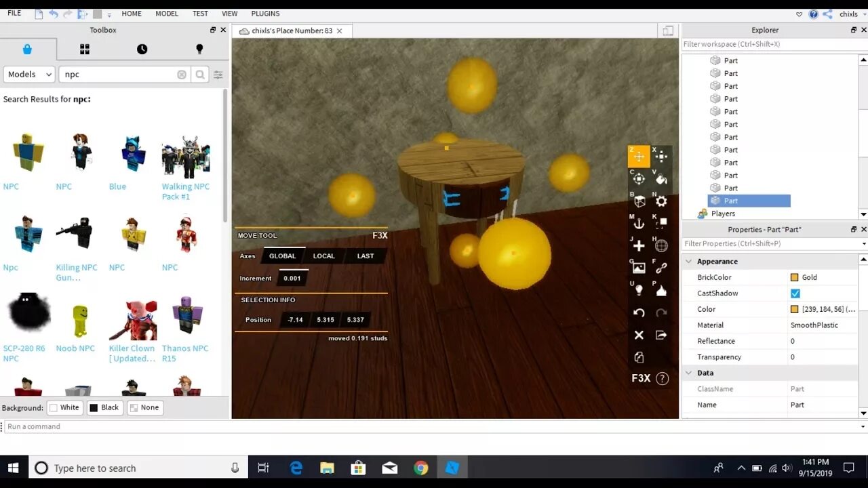Switch to the TEST ribbon tab

(x=200, y=14)
